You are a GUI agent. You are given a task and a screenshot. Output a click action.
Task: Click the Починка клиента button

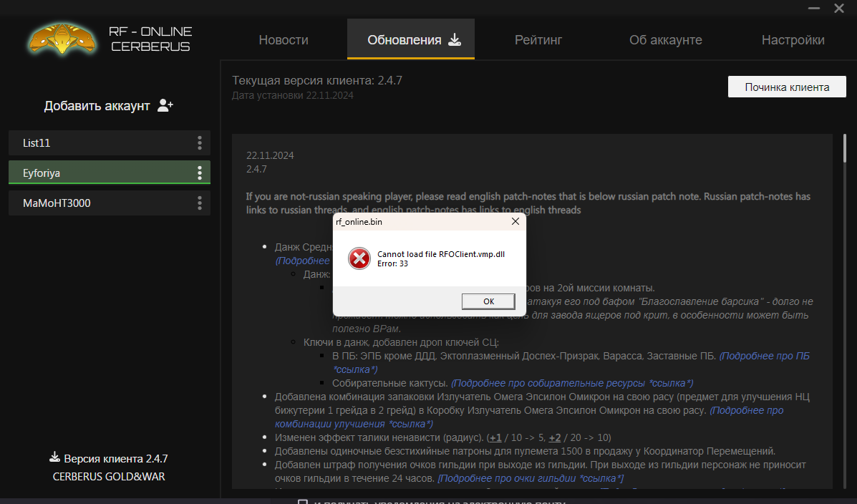point(787,87)
